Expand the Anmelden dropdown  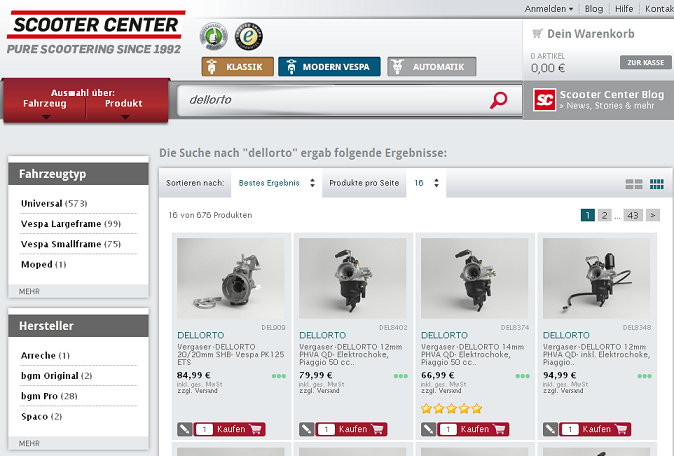coord(548,9)
